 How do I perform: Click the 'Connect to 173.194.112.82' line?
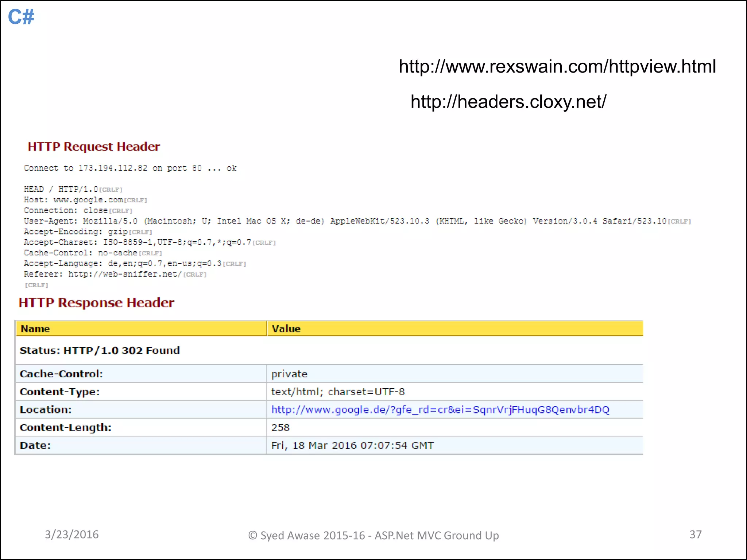130,168
